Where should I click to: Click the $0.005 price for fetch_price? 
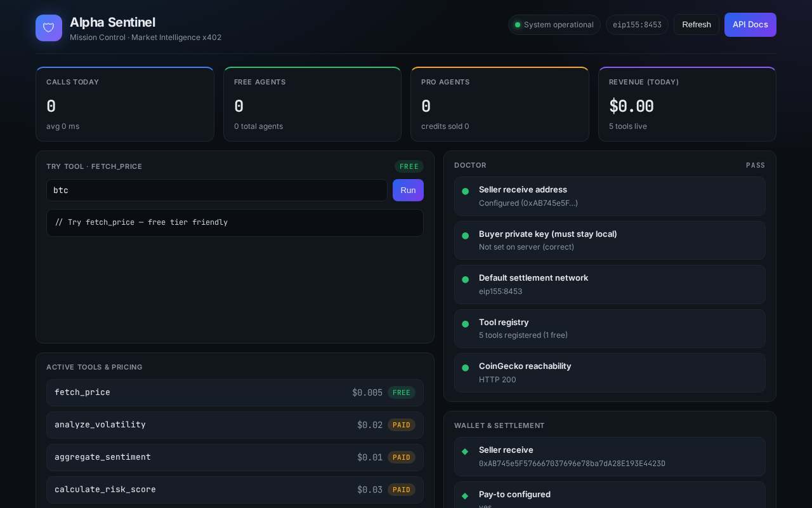coord(367,392)
